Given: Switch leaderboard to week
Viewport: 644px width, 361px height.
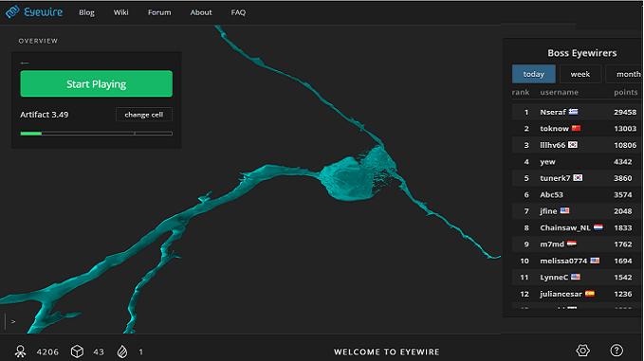Looking at the screenshot, I should (x=580, y=74).
